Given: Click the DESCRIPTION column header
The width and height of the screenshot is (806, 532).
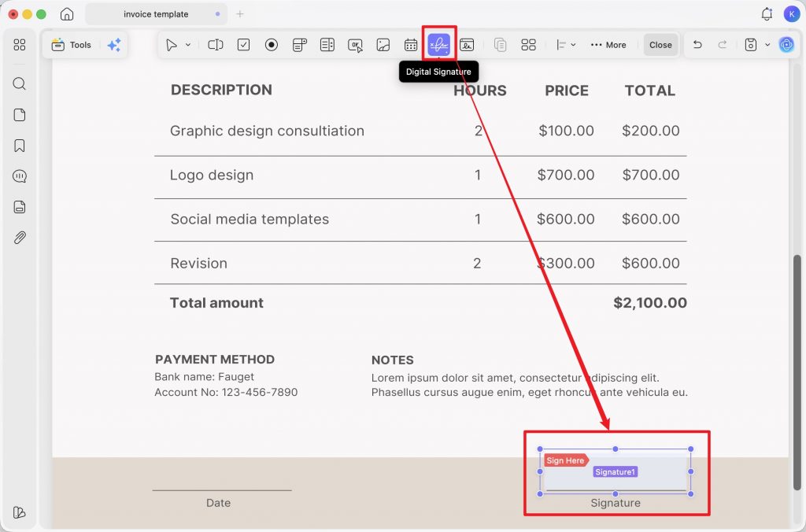Looking at the screenshot, I should (221, 90).
